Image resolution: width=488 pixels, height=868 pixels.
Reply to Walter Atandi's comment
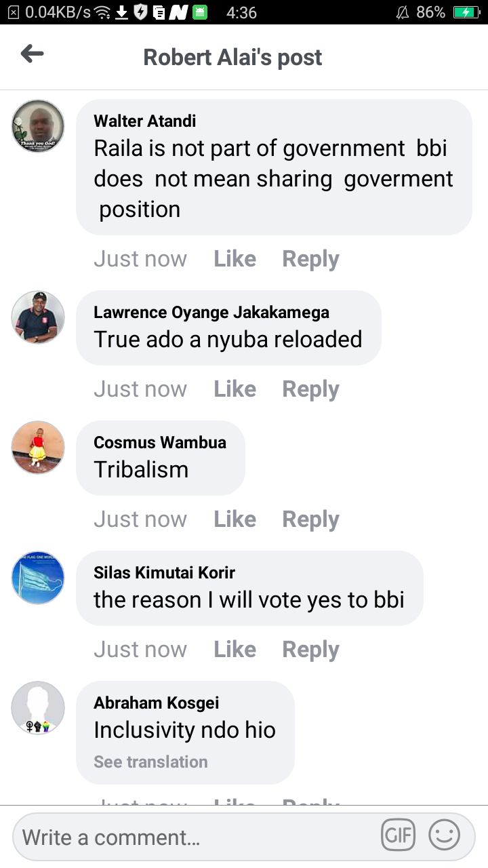310,259
